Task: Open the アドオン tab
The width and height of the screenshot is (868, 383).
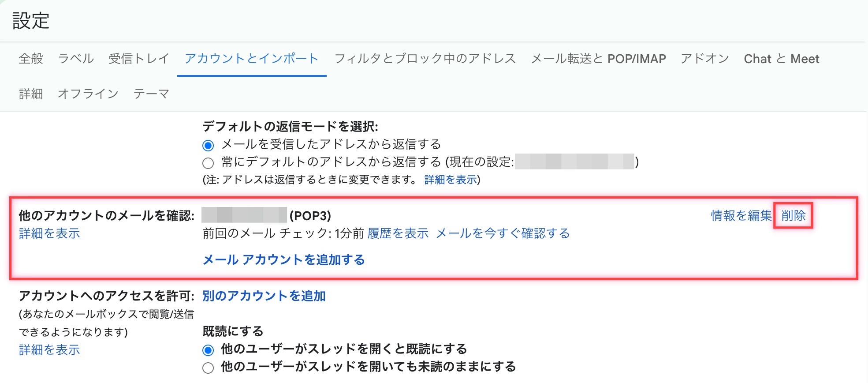Action: click(x=705, y=59)
